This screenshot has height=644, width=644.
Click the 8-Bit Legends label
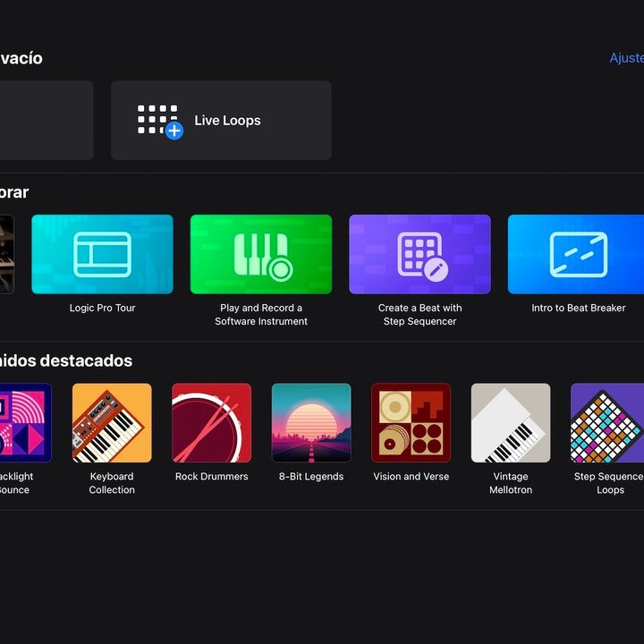tap(311, 477)
